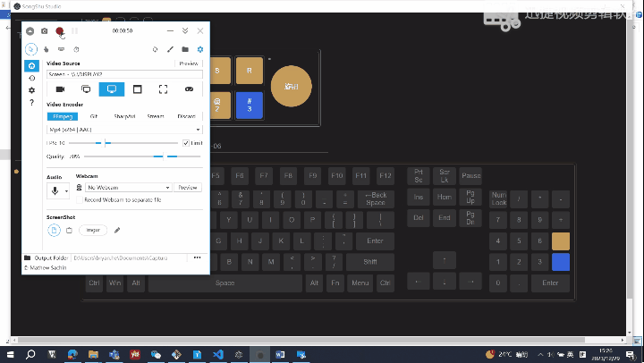Open recent recordings in sidebar
644x363 pixels.
[31, 78]
